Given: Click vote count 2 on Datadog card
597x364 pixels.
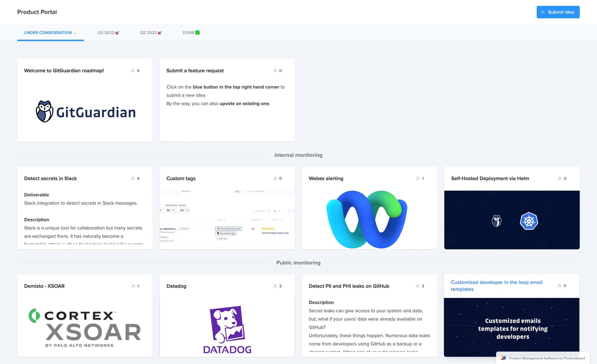Looking at the screenshot, I should (x=280, y=286).
